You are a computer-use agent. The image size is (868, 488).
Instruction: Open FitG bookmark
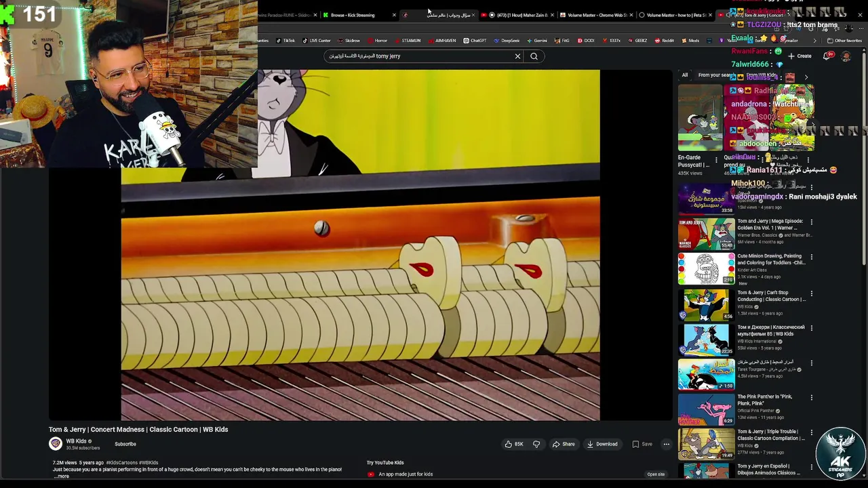562,41
